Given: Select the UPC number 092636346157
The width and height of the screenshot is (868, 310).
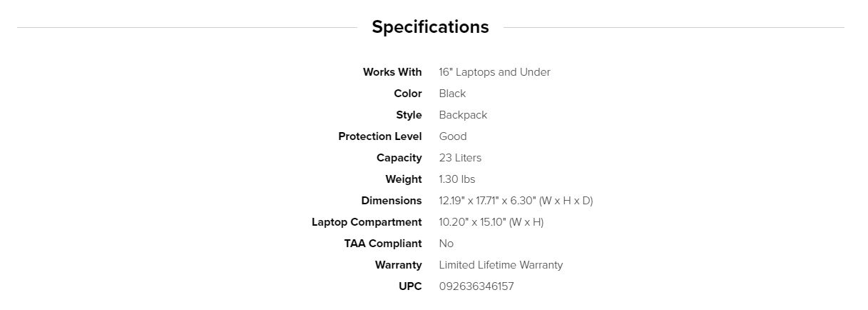Looking at the screenshot, I should pyautogui.click(x=476, y=286).
